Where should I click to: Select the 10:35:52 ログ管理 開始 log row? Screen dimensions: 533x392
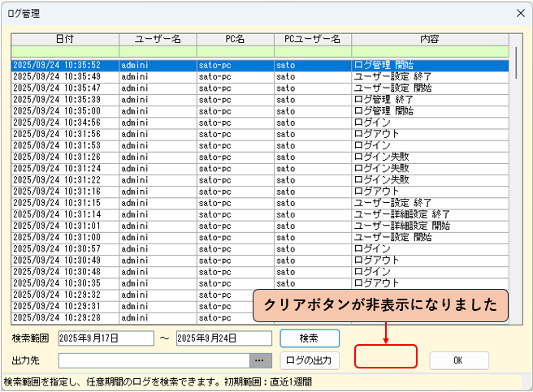click(244, 65)
